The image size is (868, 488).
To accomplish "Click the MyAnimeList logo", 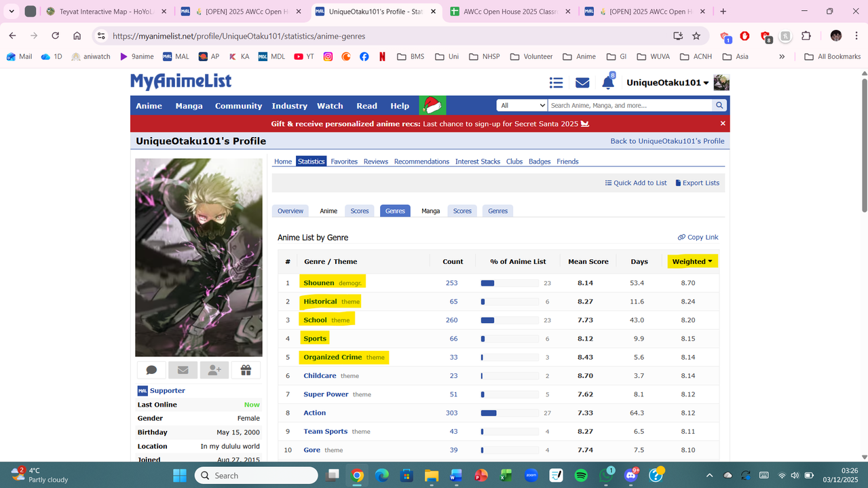I will (181, 81).
